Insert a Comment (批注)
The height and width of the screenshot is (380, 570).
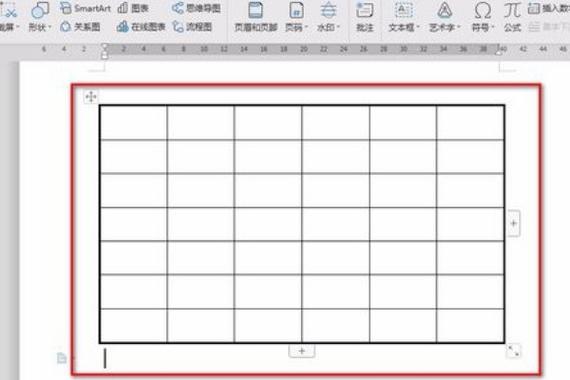pyautogui.click(x=365, y=17)
